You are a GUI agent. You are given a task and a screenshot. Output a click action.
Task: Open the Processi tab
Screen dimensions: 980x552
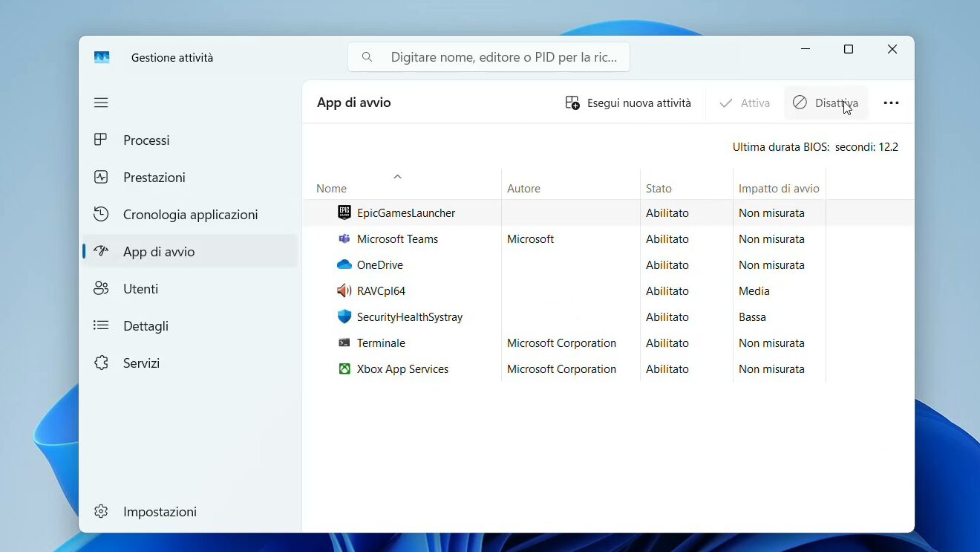(x=146, y=140)
